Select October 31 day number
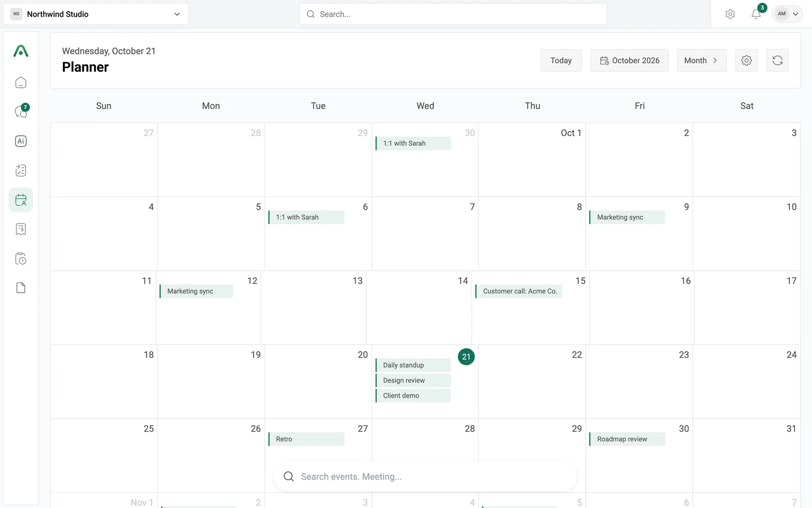 791,429
